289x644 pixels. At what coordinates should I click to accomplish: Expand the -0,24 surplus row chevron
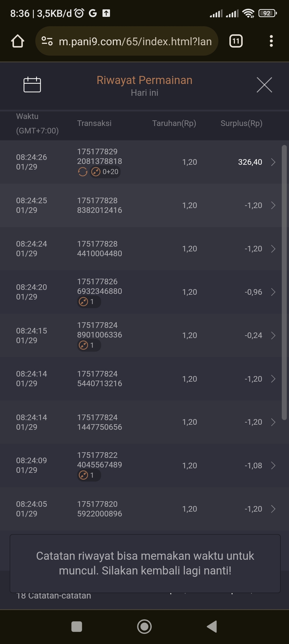click(273, 335)
